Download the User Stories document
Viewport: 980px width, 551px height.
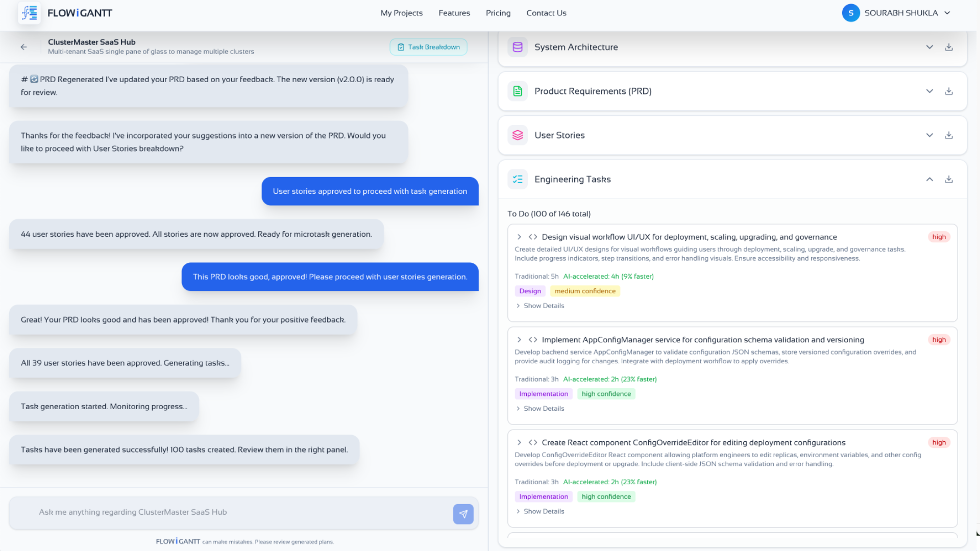tap(948, 135)
